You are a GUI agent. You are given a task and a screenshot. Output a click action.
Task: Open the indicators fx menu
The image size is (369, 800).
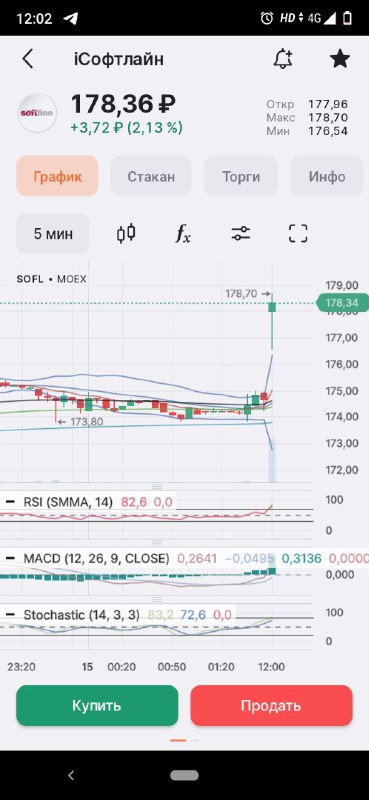183,234
